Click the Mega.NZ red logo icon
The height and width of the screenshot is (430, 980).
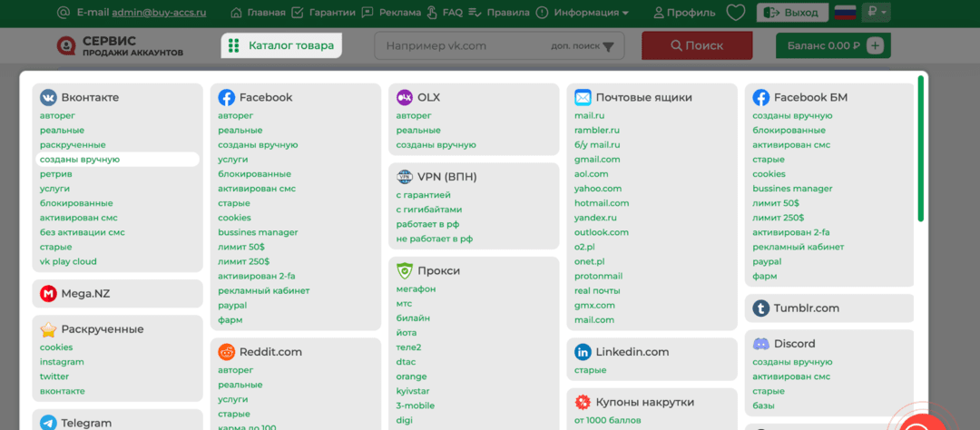48,293
